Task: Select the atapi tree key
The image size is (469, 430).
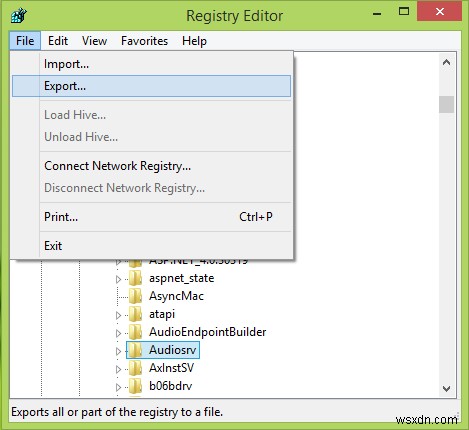Action: pyautogui.click(x=162, y=314)
